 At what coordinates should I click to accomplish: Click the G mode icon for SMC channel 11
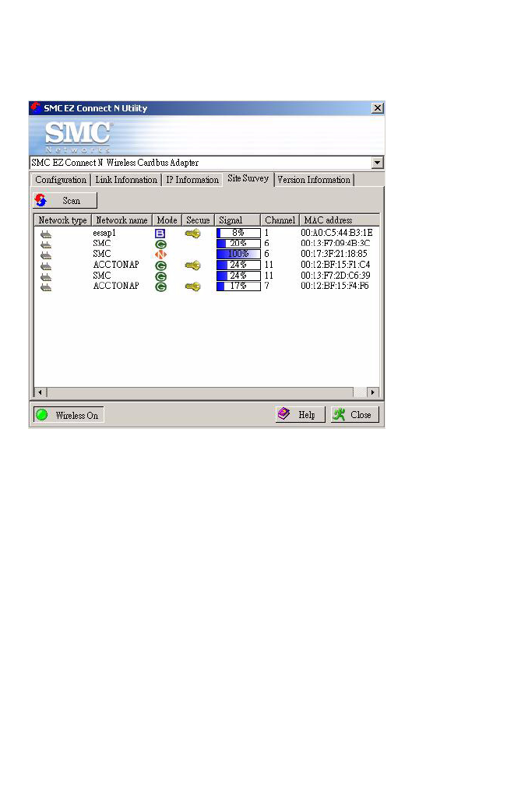click(x=161, y=276)
